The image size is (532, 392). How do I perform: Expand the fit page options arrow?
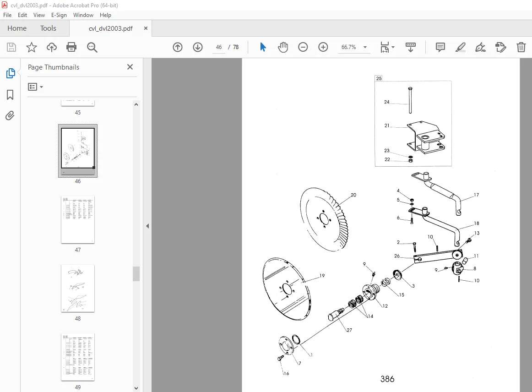tap(393, 47)
